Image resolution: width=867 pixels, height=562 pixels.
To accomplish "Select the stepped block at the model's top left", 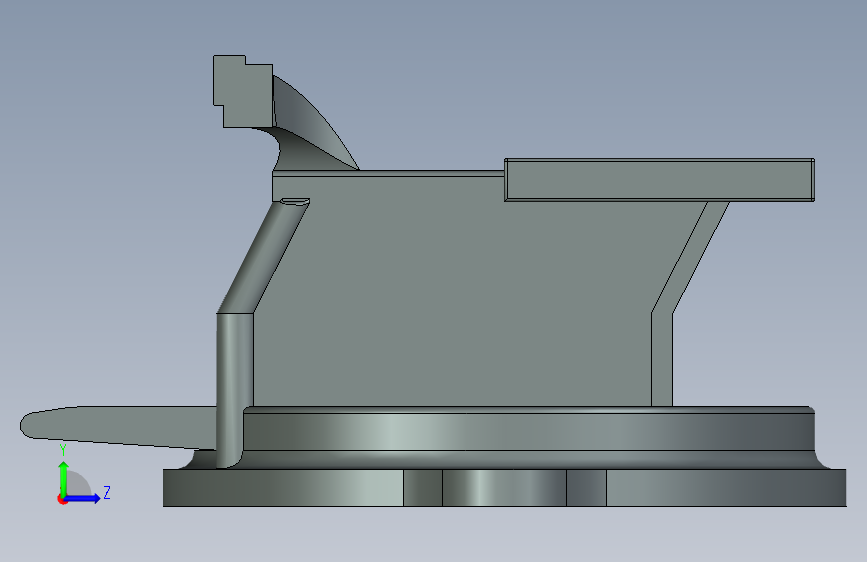I will point(243,91).
